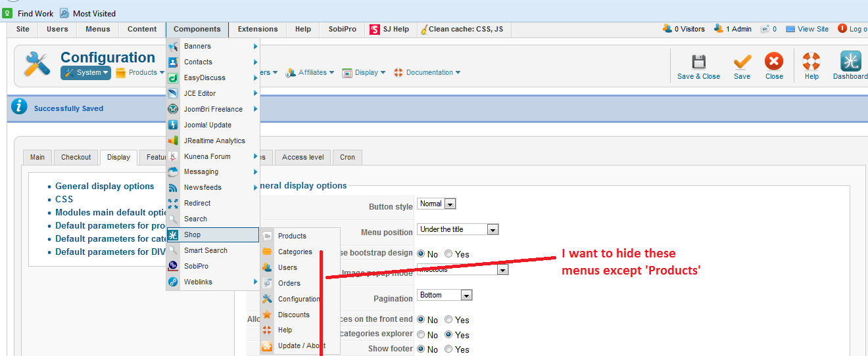Click the 0 Visitors icon
The width and height of the screenshot is (868, 356).
pos(667,29)
